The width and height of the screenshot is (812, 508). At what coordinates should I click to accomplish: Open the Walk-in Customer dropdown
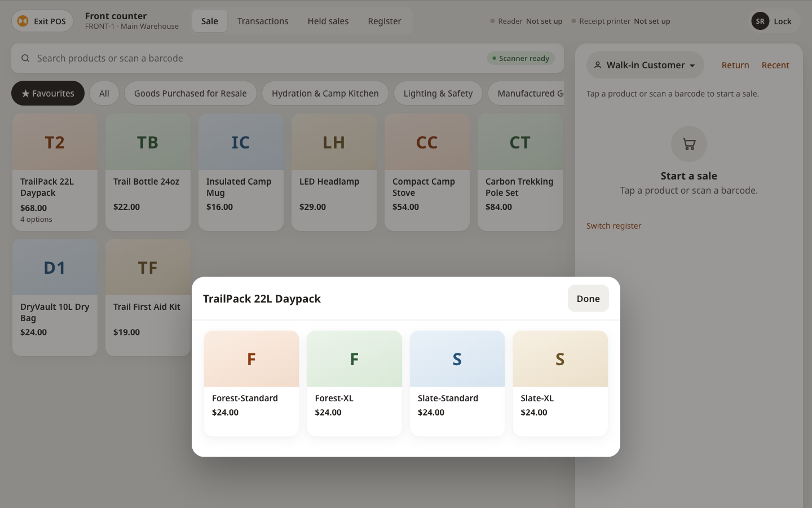(645, 65)
